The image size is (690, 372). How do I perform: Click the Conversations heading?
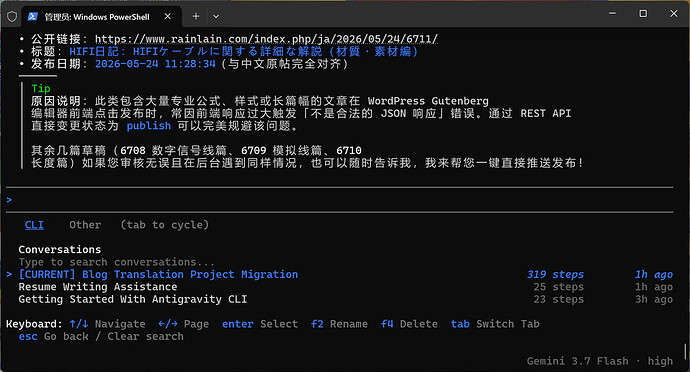point(59,250)
